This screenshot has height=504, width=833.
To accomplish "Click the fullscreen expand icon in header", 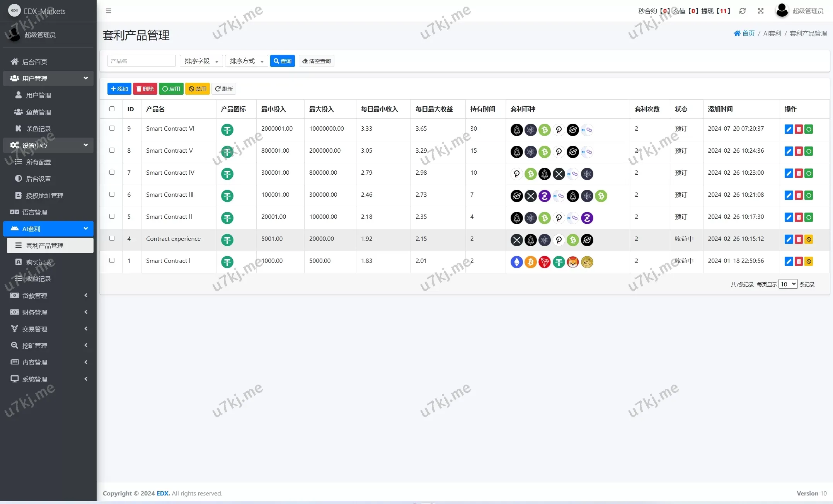I will click(760, 11).
